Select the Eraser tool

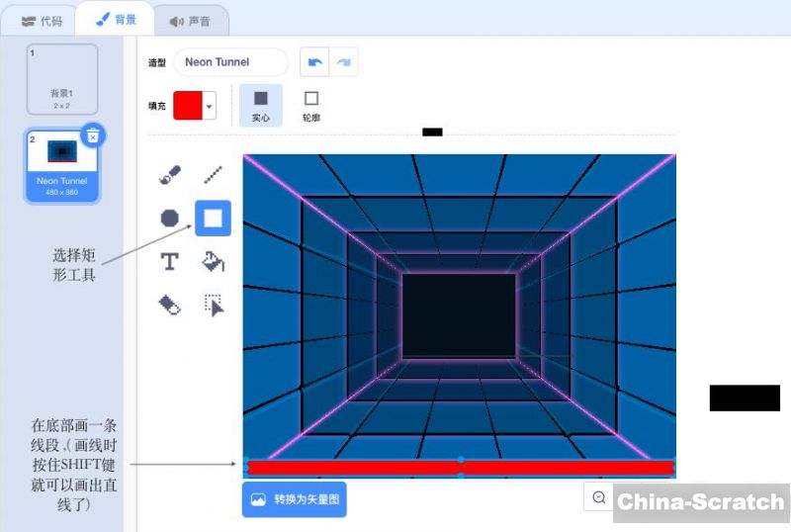(169, 305)
